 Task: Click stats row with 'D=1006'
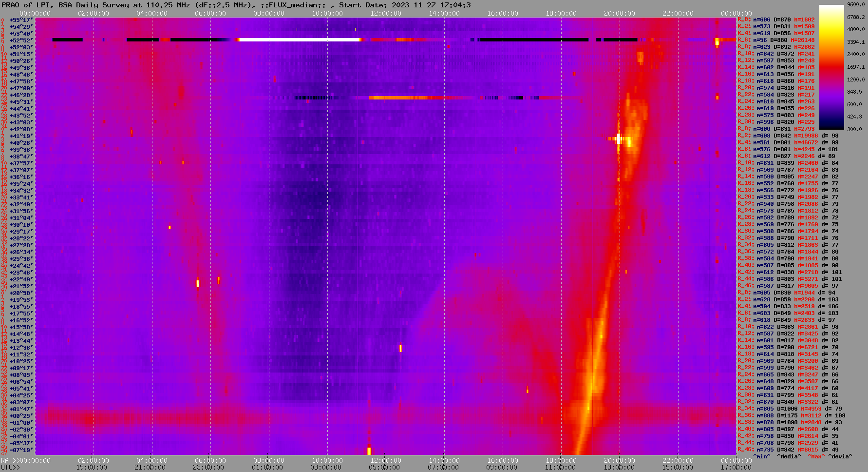point(790,409)
